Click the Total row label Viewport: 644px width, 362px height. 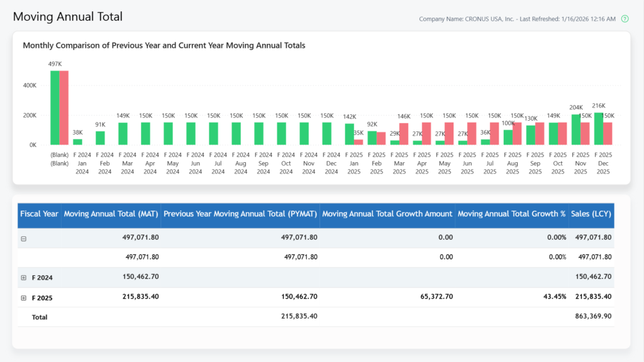click(40, 317)
